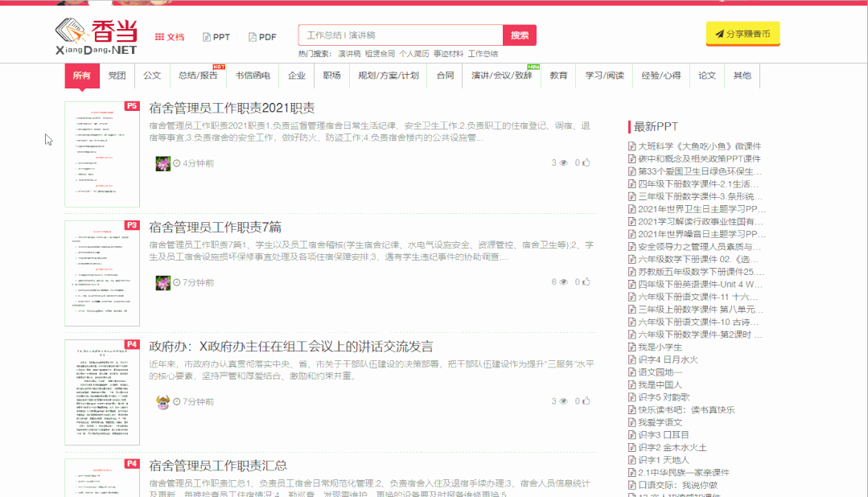The width and height of the screenshot is (868, 497).
Task: Click view-count eye icon for 宿舍管理员工作职责7篇
Action: click(564, 281)
